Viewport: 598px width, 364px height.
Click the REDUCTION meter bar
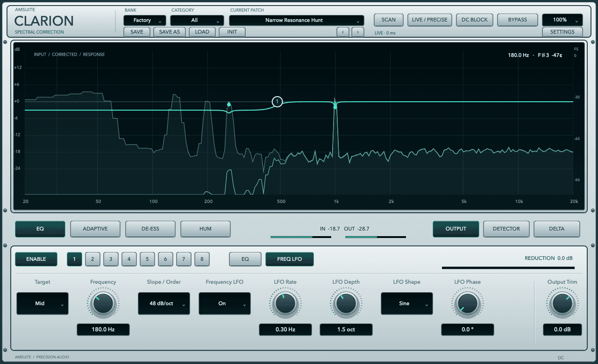508,268
